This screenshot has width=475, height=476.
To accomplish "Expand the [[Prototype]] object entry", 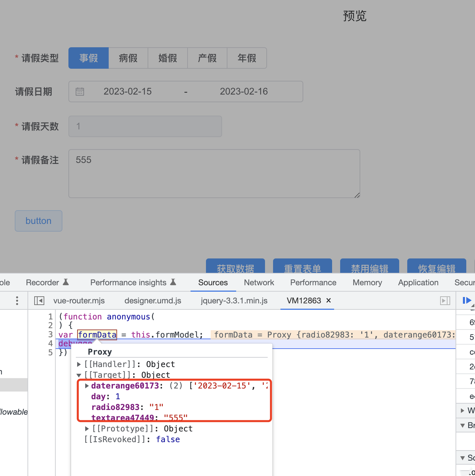I will 87,429.
